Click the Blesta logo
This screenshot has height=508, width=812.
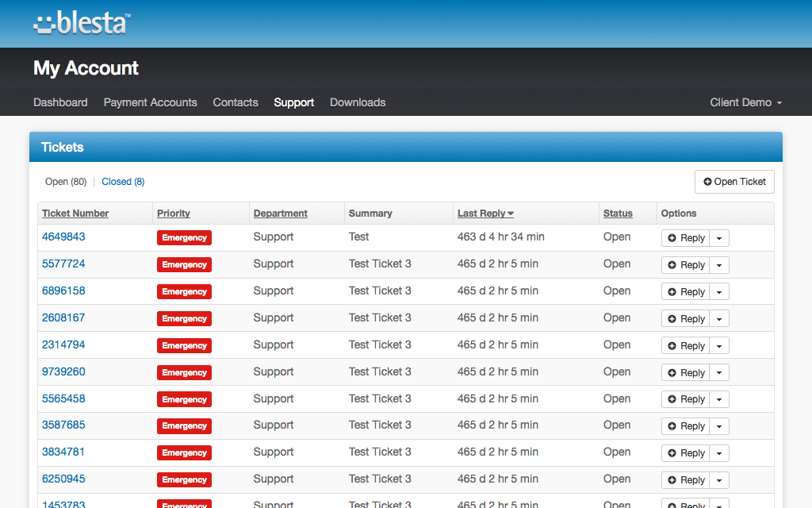click(82, 23)
